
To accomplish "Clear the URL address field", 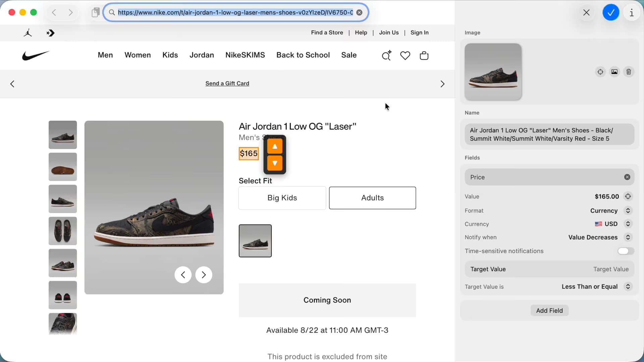I will coord(359,12).
